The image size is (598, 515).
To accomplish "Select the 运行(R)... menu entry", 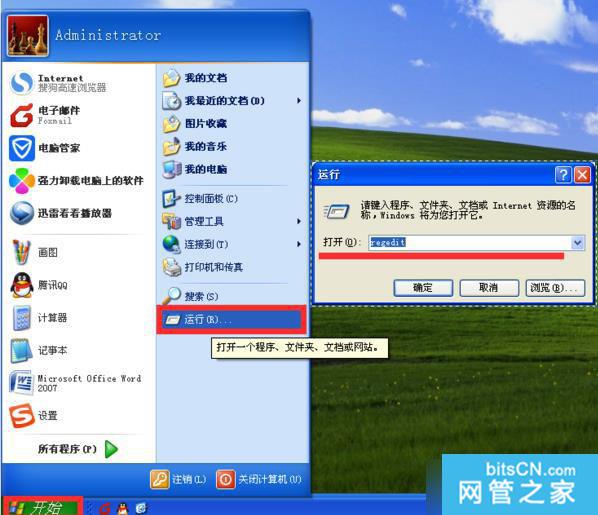I will [x=231, y=320].
